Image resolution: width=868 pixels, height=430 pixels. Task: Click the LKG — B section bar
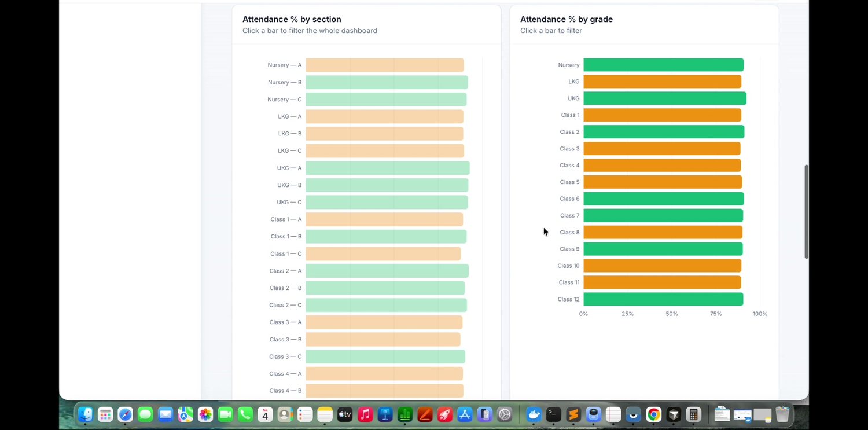tap(384, 134)
